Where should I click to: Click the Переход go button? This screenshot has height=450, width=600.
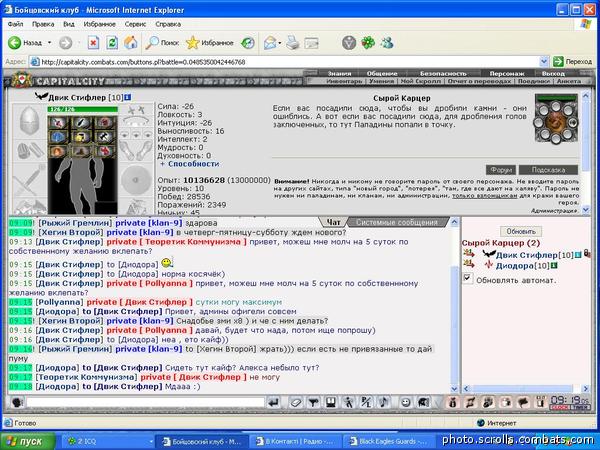coord(572,62)
